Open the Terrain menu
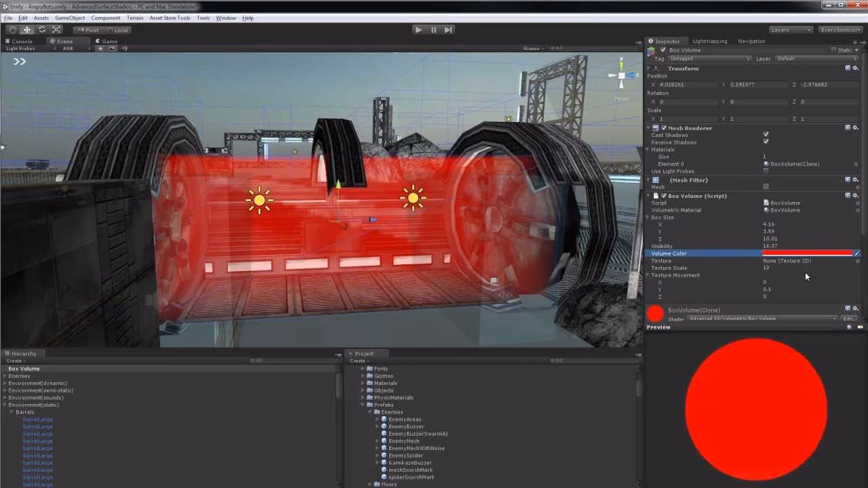Screen dimensions: 868x488 point(134,18)
